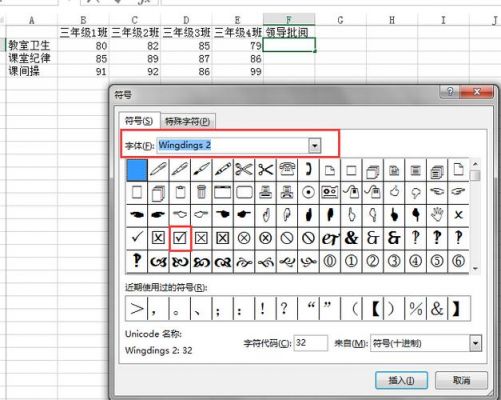Select the telephone symbol
This screenshot has width=501, height=400.
287,170
